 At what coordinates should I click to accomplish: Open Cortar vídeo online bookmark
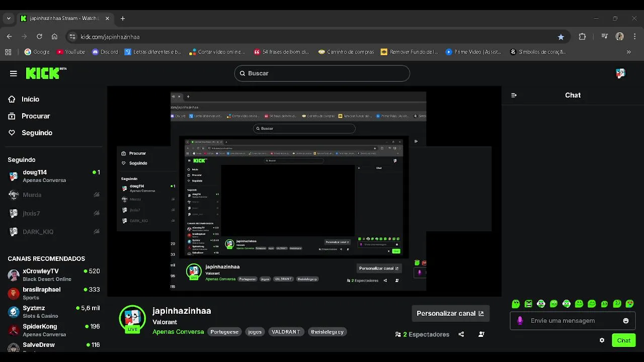click(217, 52)
